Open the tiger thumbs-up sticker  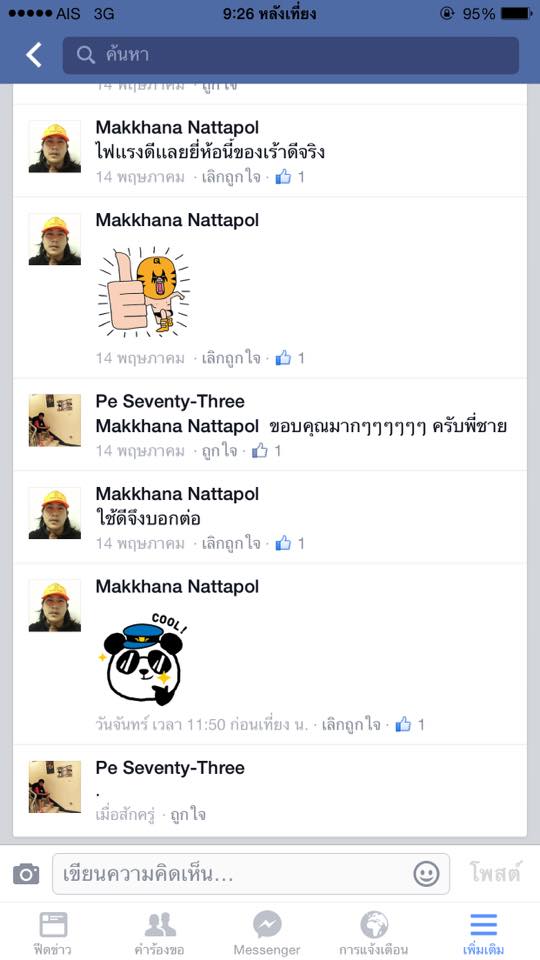[x=143, y=291]
